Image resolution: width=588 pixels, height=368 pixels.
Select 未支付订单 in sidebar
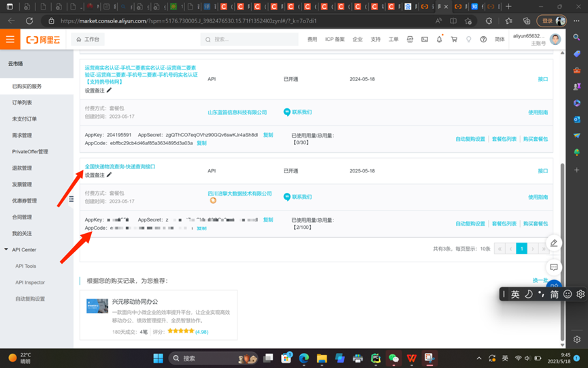point(24,119)
